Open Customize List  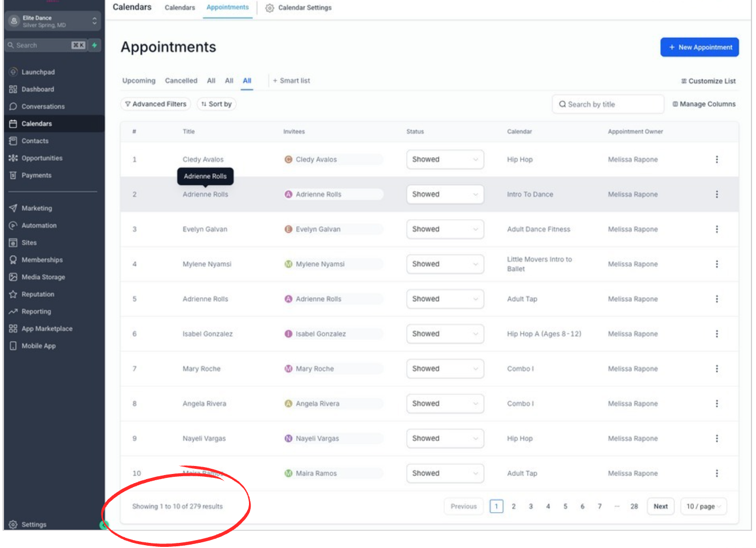tap(708, 81)
